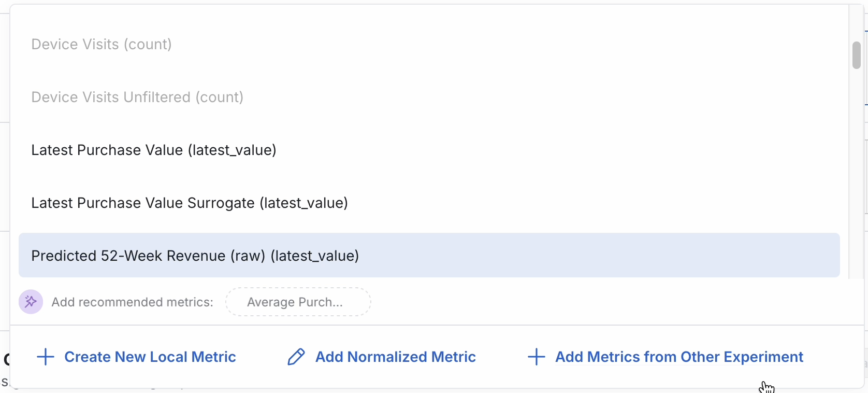The image size is (868, 393).
Task: Click the dropdown list scrollbar thumb
Action: [857, 55]
